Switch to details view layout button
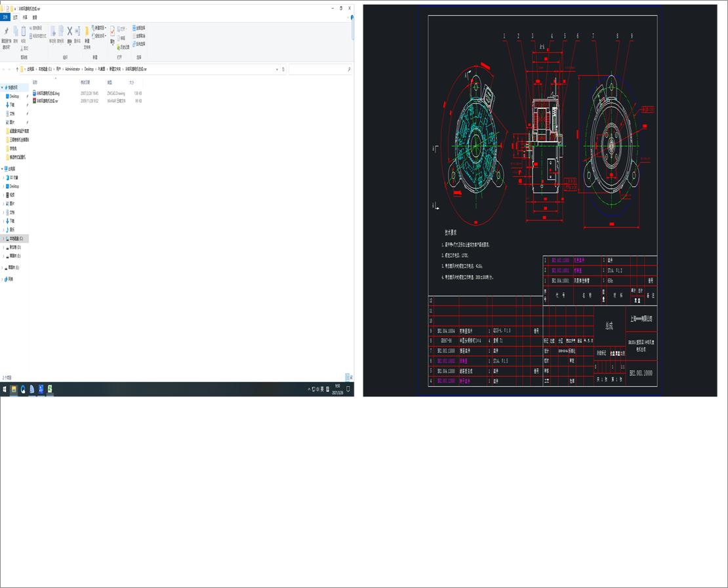The image size is (728, 588). (347, 378)
